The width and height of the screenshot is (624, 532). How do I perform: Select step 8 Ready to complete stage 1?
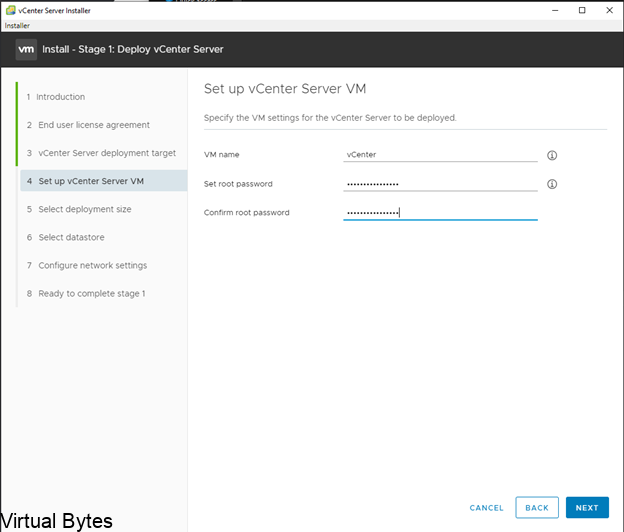86,294
